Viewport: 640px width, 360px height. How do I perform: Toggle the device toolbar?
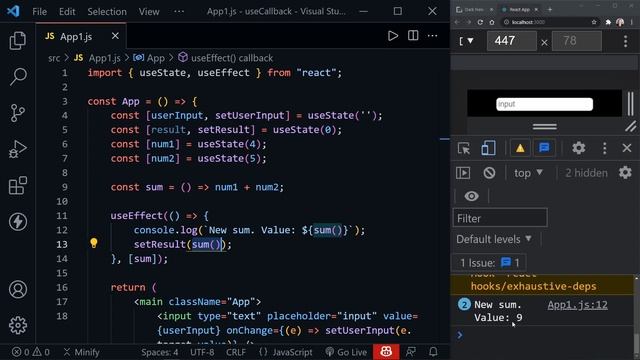[488, 148]
